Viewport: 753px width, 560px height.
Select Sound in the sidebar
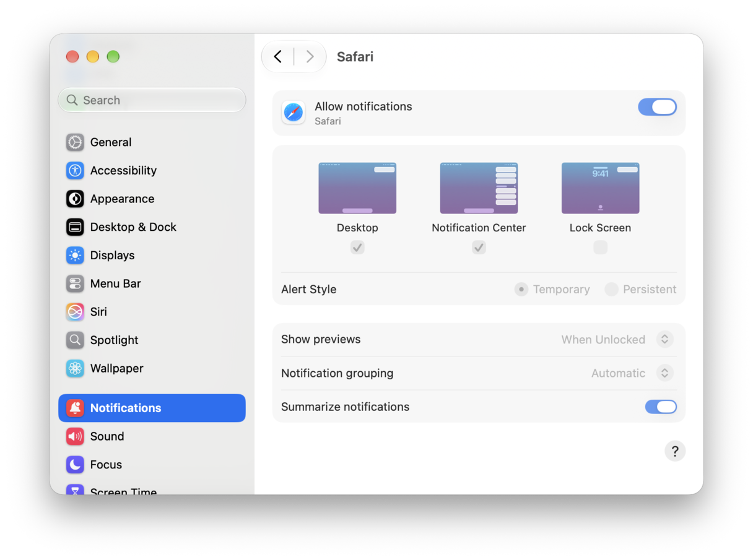pos(152,436)
